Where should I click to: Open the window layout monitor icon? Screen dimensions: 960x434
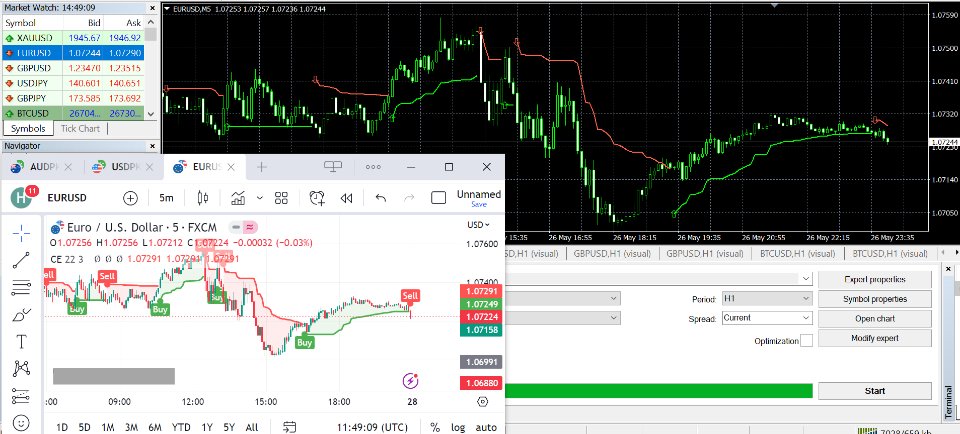333,166
